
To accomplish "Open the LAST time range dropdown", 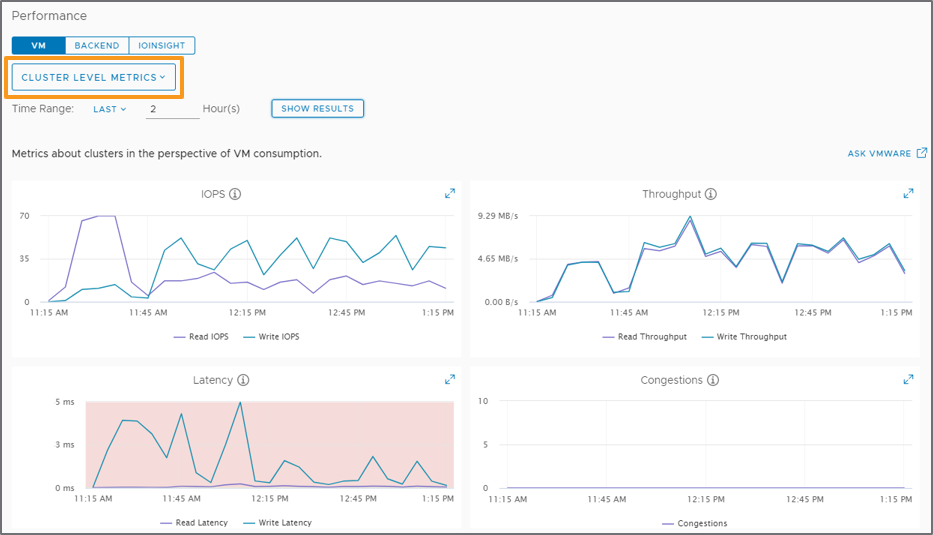I will pyautogui.click(x=109, y=109).
